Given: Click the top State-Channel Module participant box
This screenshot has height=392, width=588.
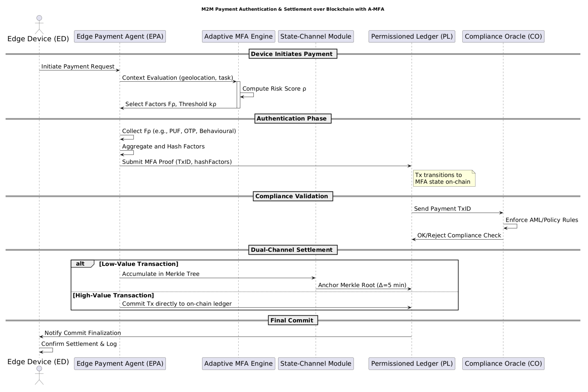Looking at the screenshot, I should pyautogui.click(x=316, y=36).
